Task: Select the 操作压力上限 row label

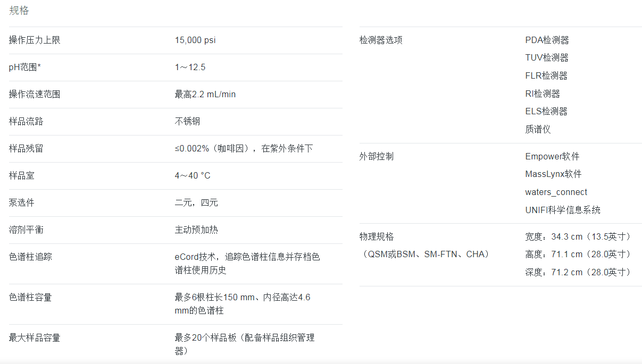Action: tap(35, 40)
